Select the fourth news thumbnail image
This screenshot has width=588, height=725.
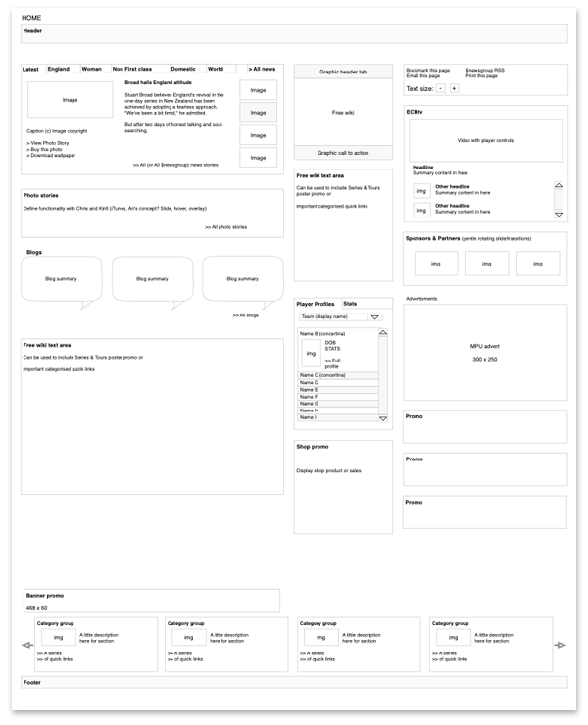click(x=258, y=158)
